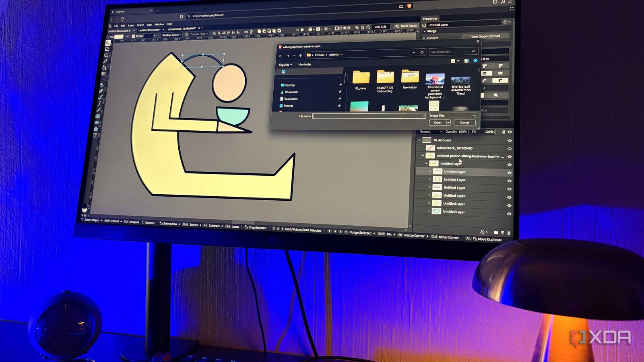The height and width of the screenshot is (362, 644).
Task: Open the Custom Pivot dropdown
Action: coord(199,34)
